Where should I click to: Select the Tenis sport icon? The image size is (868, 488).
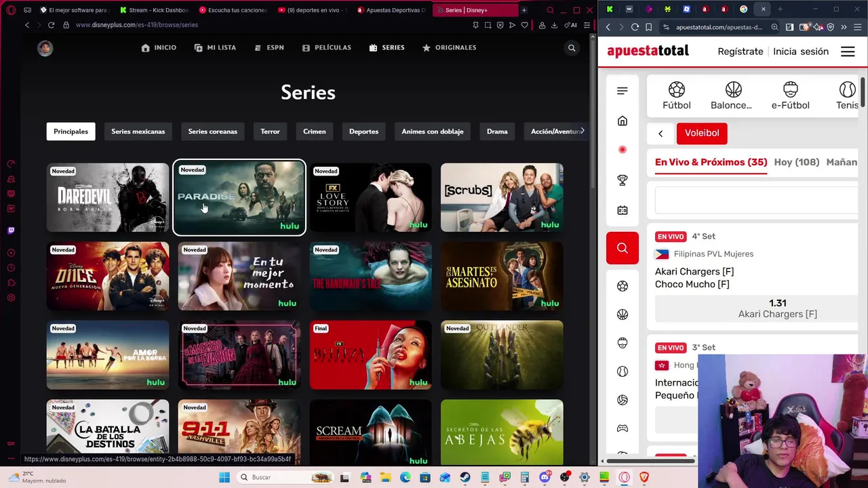tap(848, 96)
